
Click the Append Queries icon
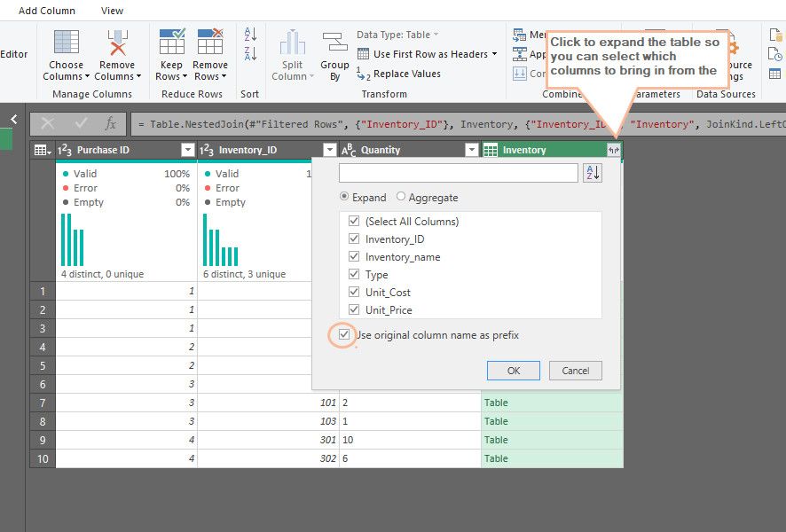519,54
